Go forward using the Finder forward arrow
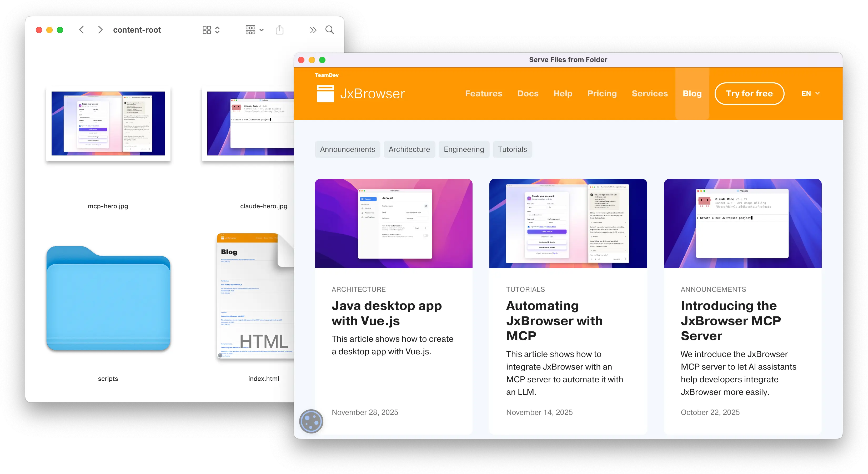The image size is (868, 474). 100,30
